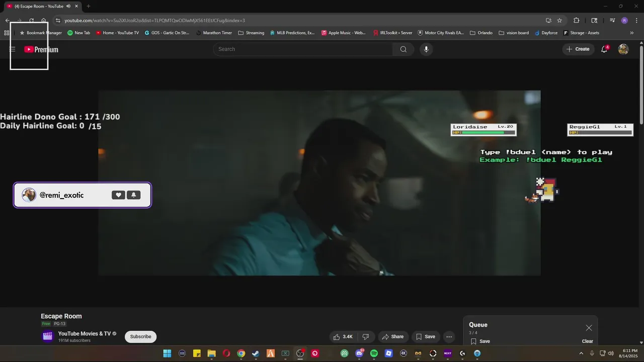Open Marathon Timer bookmark

coord(214,33)
